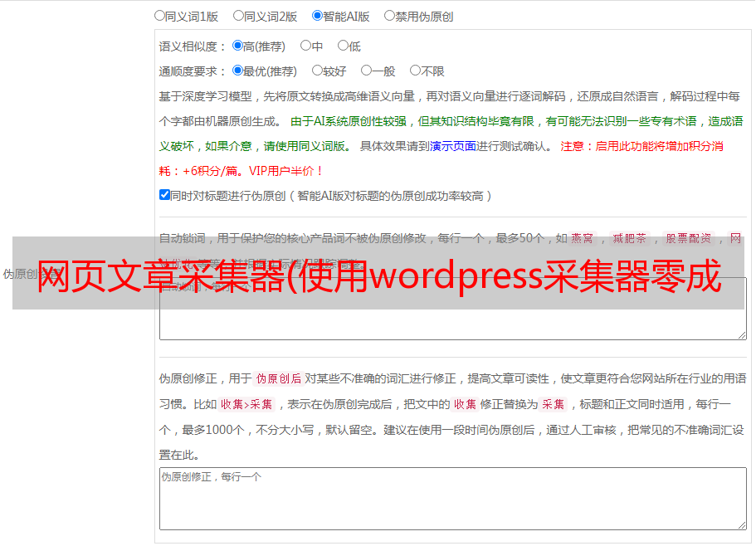The image size is (756, 546).
Task: Choose the 智能AI版 mode
Action: coord(317,16)
